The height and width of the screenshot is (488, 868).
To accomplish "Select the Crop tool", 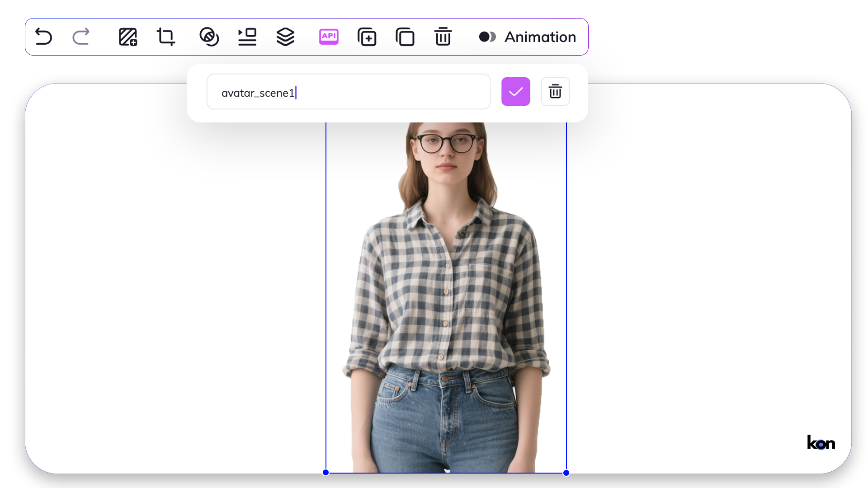I will [165, 37].
